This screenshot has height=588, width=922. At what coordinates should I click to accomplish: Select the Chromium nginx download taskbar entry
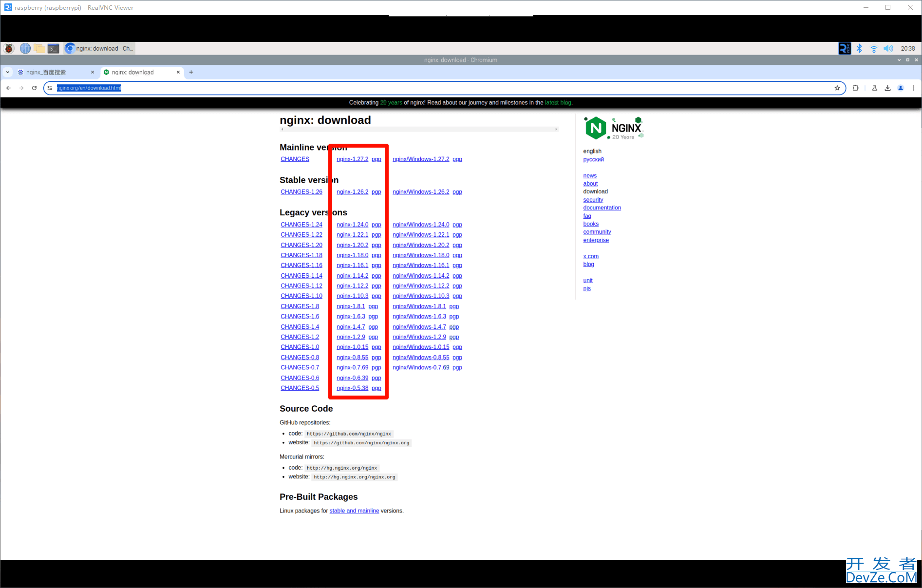pos(99,48)
